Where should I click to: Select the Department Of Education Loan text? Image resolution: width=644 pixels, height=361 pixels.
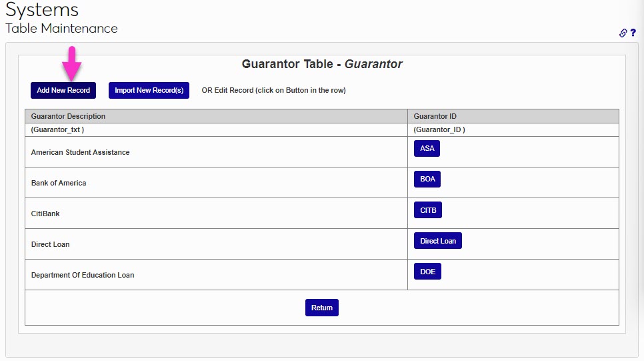[83, 275]
